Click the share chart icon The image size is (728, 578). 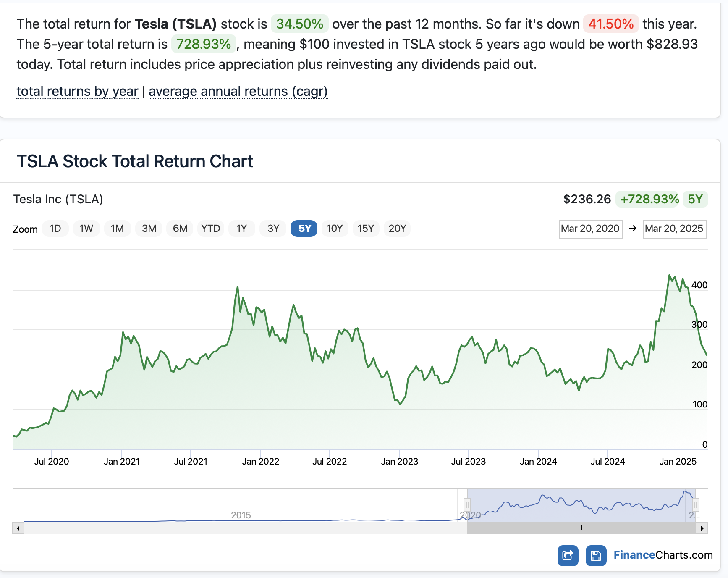click(568, 555)
